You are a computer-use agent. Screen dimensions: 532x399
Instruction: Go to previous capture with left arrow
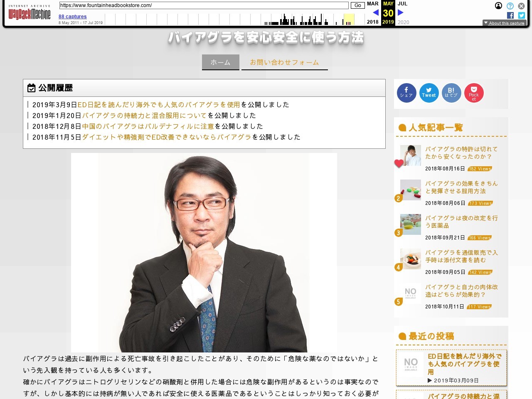point(375,12)
